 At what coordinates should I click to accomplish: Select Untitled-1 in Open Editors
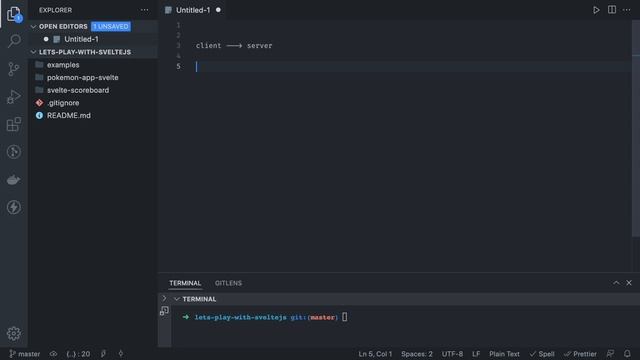81,39
